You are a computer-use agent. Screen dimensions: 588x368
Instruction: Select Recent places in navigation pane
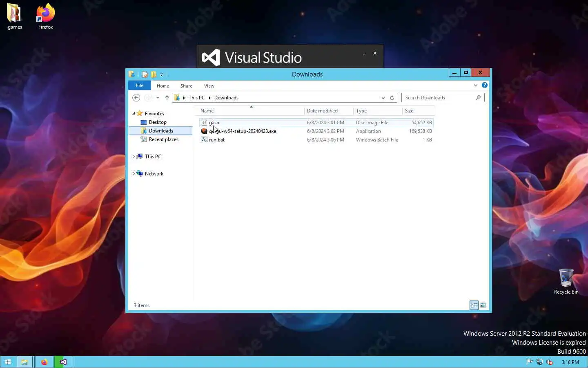pos(163,139)
